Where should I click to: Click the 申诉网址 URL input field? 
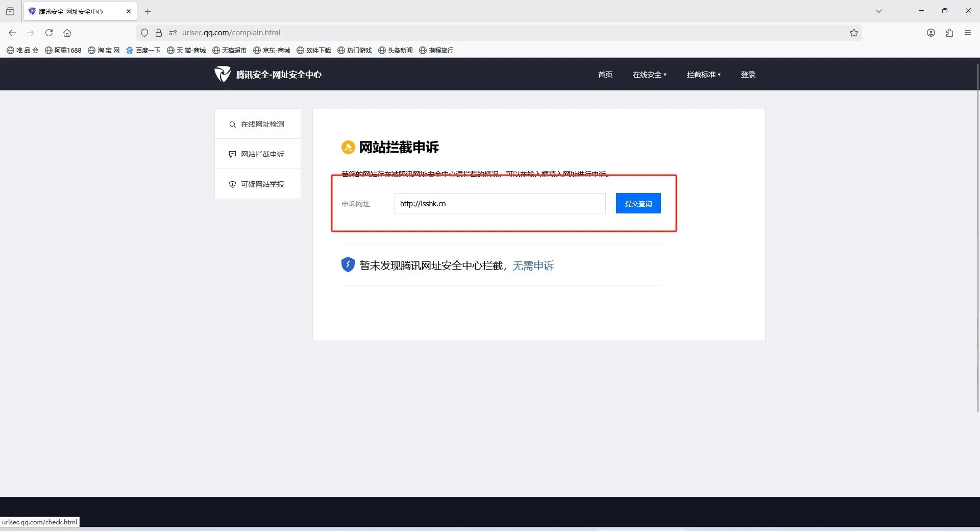click(x=500, y=203)
